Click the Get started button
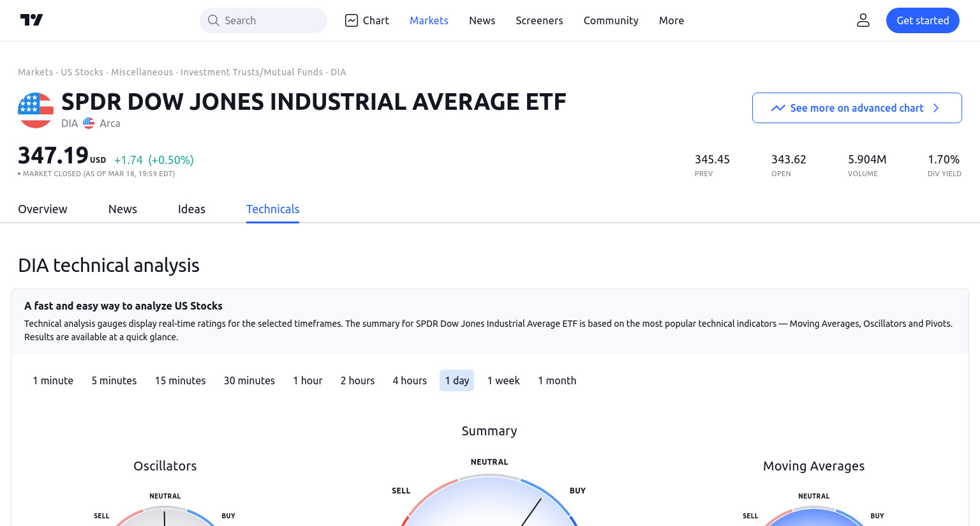The height and width of the screenshot is (526, 980). pyautogui.click(x=923, y=20)
